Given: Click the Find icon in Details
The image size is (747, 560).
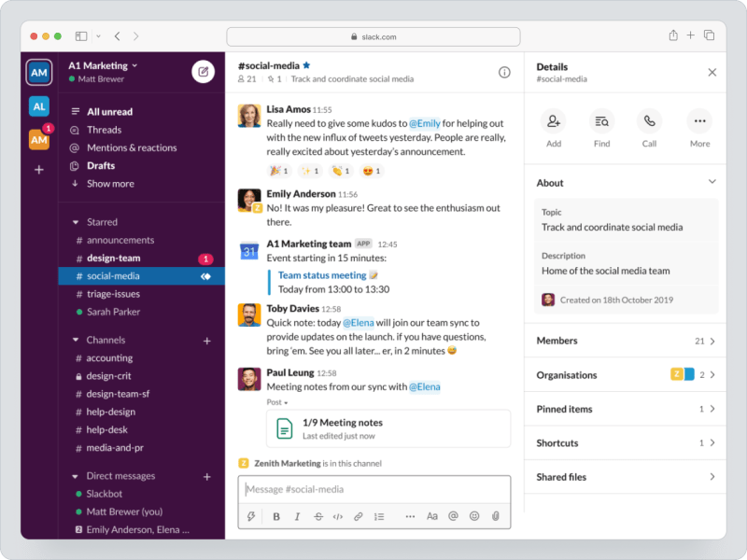Looking at the screenshot, I should pyautogui.click(x=601, y=121).
